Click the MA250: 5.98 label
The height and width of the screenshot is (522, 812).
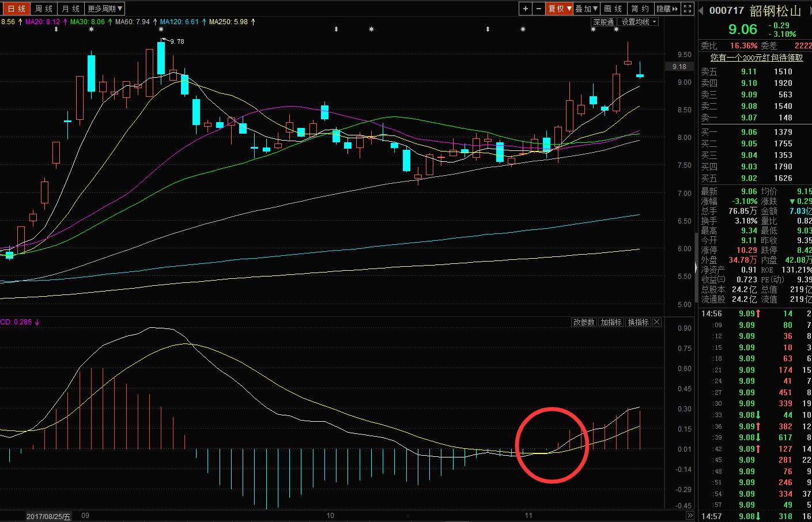[228, 22]
